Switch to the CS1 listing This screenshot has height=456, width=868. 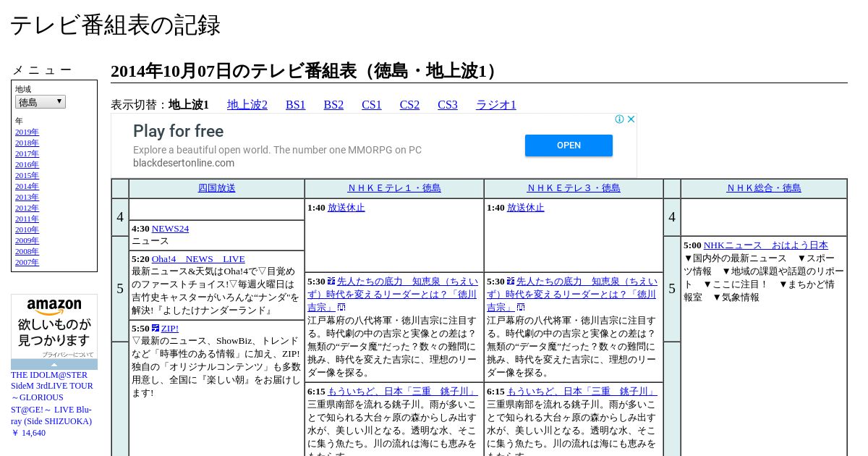pos(372,105)
